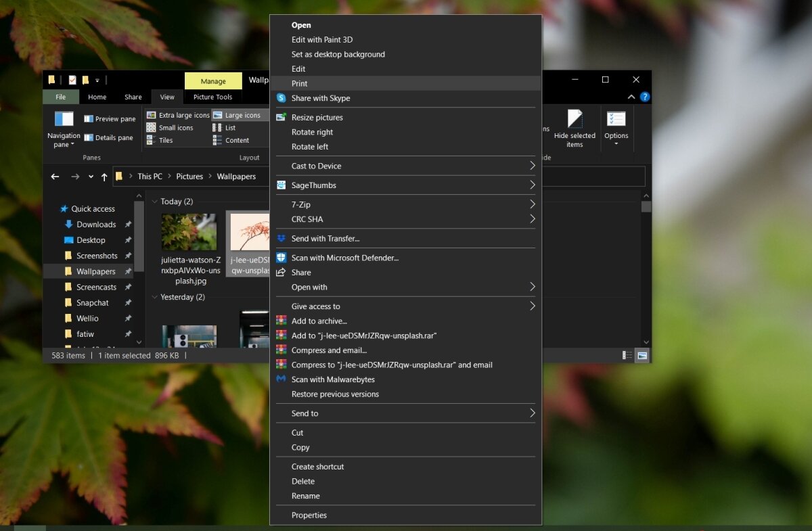The width and height of the screenshot is (812, 531).
Task: Switch to the View ribbon tab
Action: tap(166, 97)
